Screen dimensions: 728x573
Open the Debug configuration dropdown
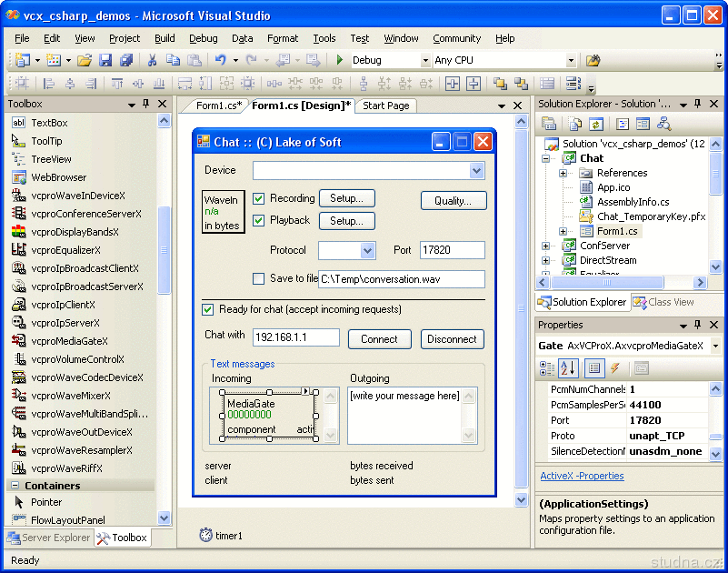tap(425, 61)
